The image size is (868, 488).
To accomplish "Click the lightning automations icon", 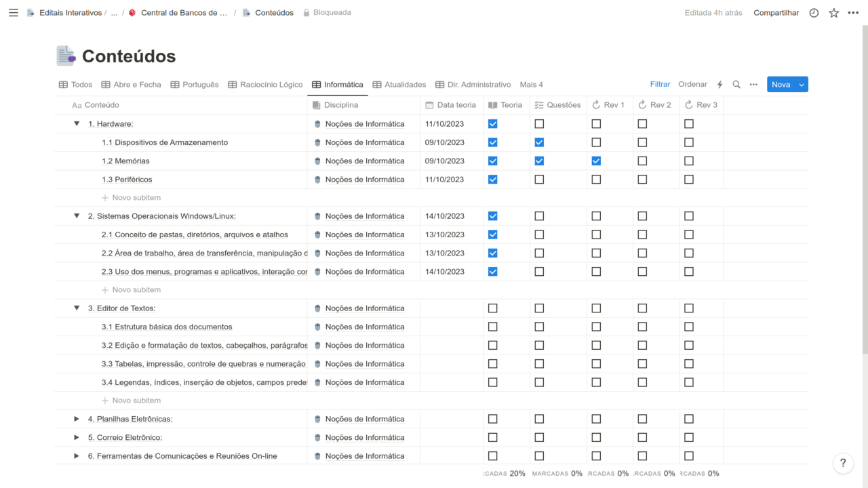I will click(x=720, y=85).
